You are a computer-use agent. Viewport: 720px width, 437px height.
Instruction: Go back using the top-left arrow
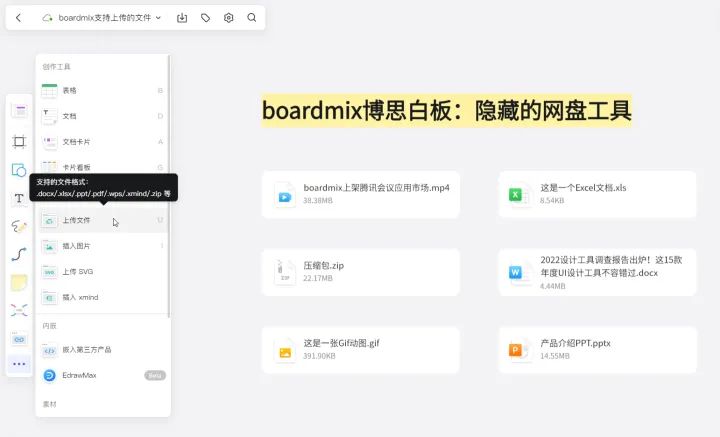[18, 17]
